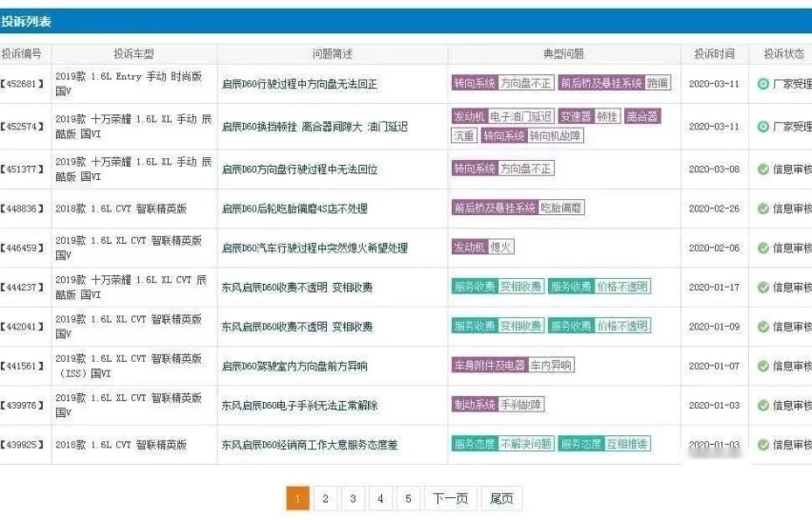Click date 2020-03-08

coord(714,170)
